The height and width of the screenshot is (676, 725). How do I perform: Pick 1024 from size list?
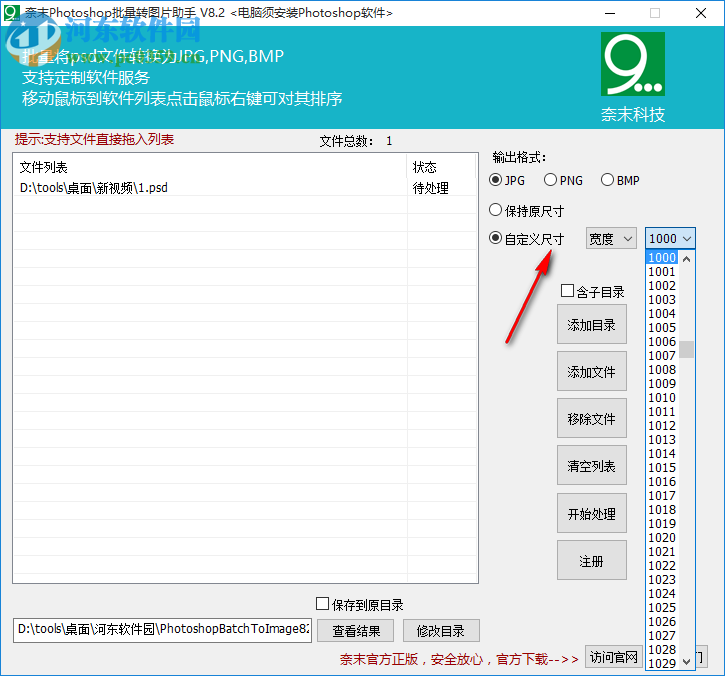[x=662, y=593]
